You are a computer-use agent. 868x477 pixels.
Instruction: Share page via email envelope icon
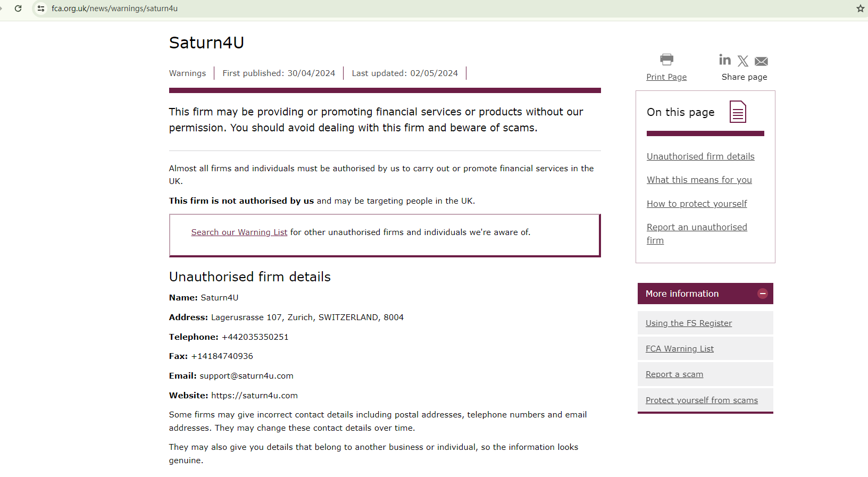761,61
